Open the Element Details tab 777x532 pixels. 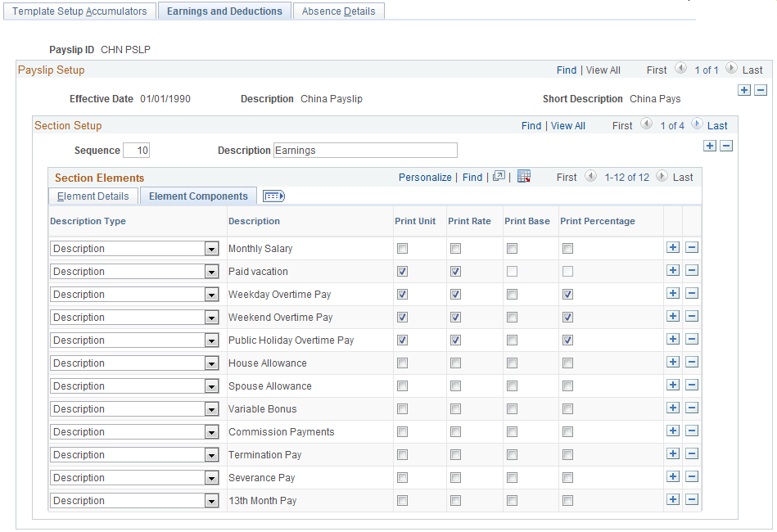click(93, 196)
